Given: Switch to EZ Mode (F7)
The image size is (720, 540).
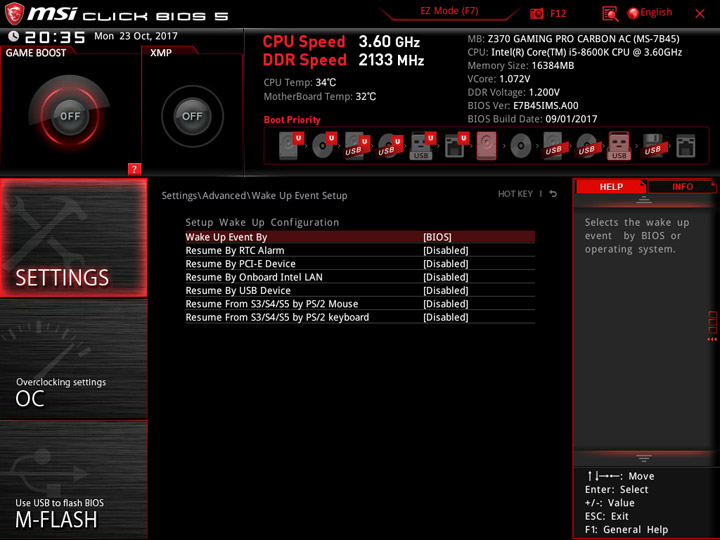Looking at the screenshot, I should click(x=449, y=11).
